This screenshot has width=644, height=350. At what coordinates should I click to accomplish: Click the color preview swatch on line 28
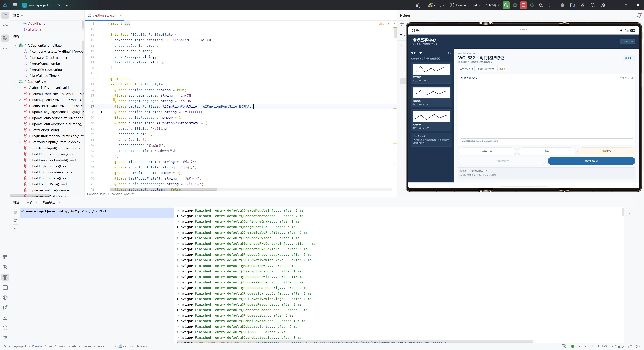[101, 112]
